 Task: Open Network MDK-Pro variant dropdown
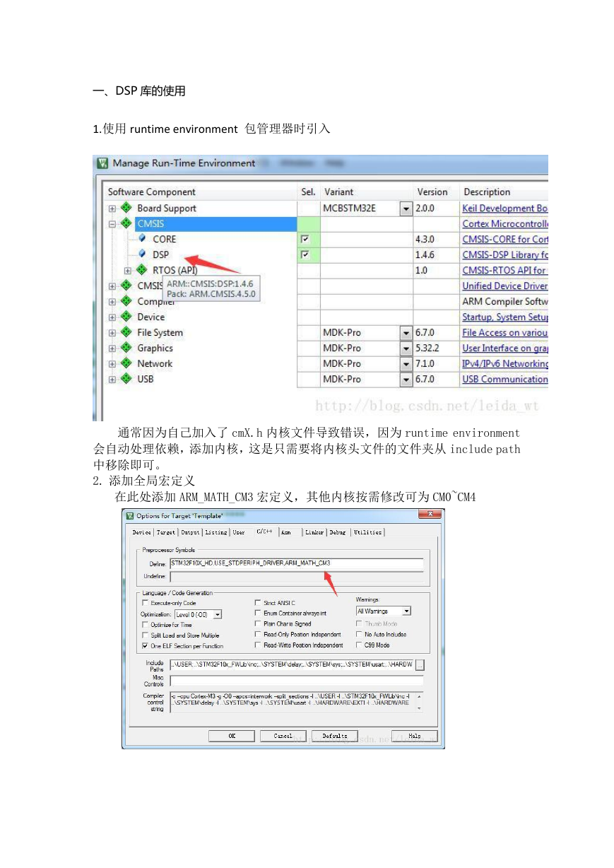(406, 364)
